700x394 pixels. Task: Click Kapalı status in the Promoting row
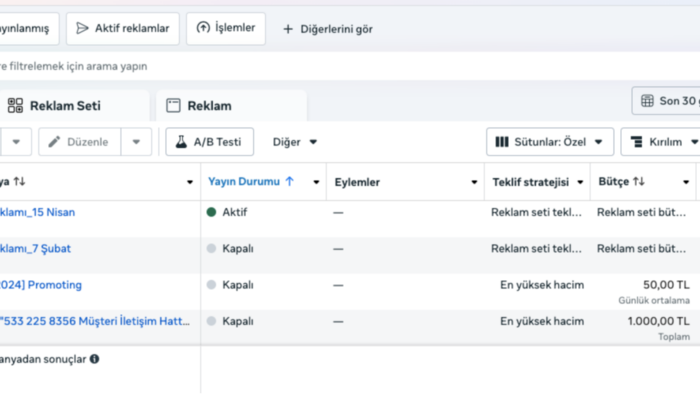pyautogui.click(x=238, y=285)
